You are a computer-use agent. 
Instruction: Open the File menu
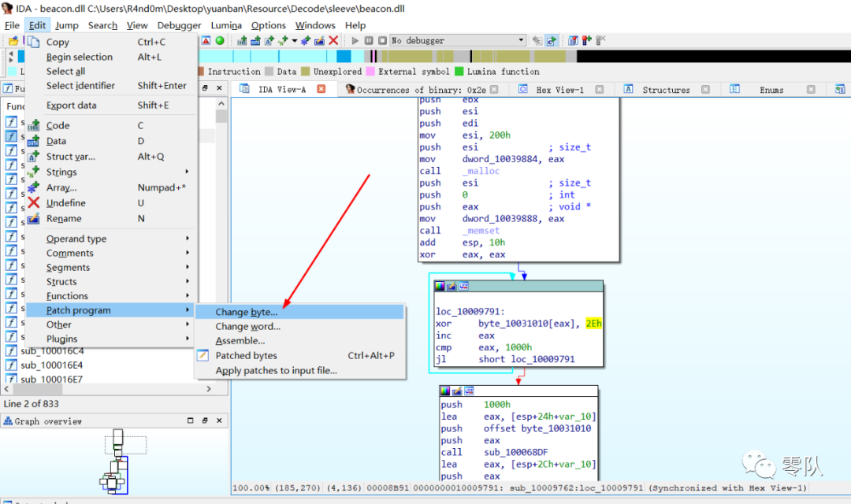coord(12,25)
